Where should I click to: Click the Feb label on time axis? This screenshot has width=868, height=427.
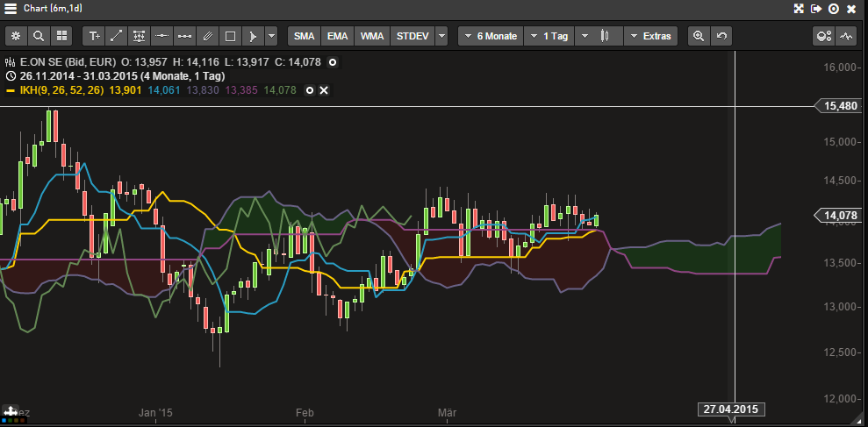coord(305,413)
